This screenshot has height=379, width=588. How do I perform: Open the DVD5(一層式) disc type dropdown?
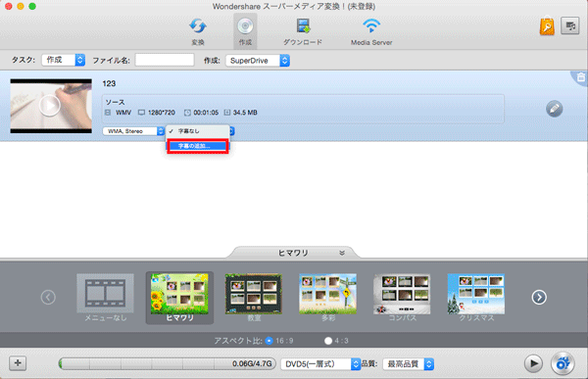[x=320, y=364]
